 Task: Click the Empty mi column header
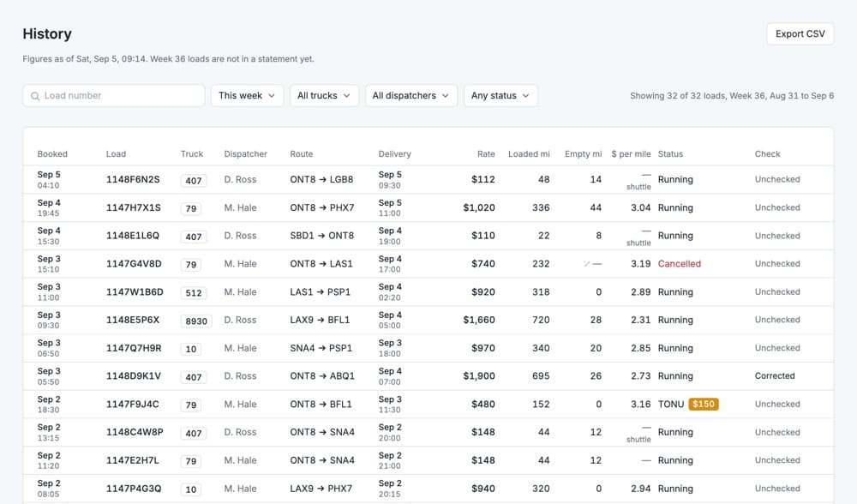coord(583,154)
